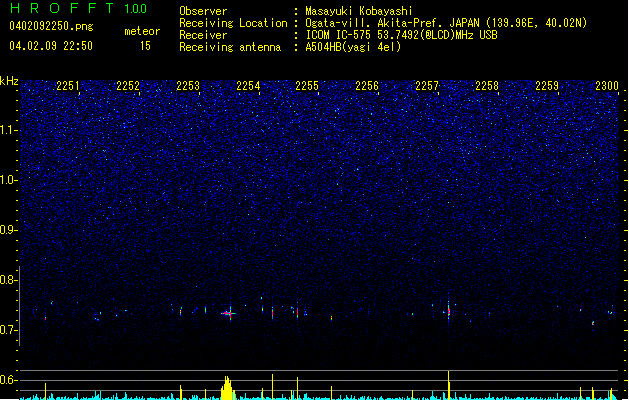
Task: Click the 'Receiving antenna' label
Action: (x=230, y=47)
